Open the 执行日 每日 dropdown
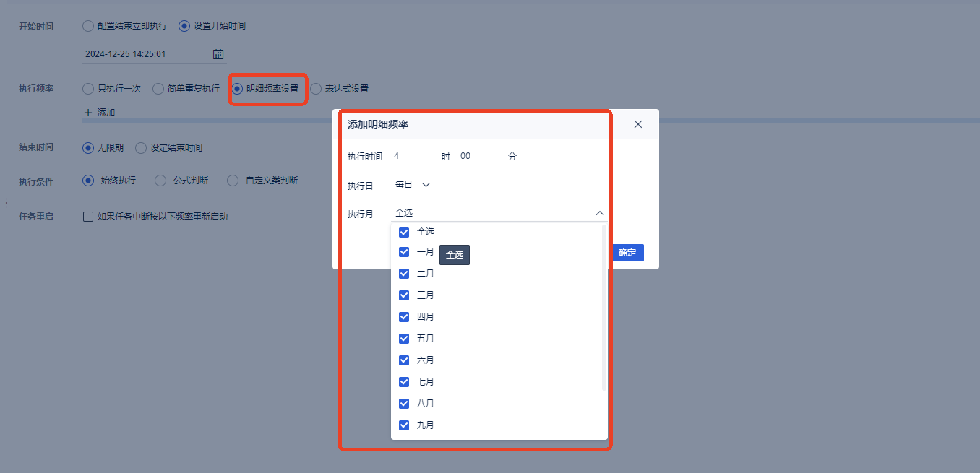This screenshot has width=980, height=473. click(x=413, y=185)
